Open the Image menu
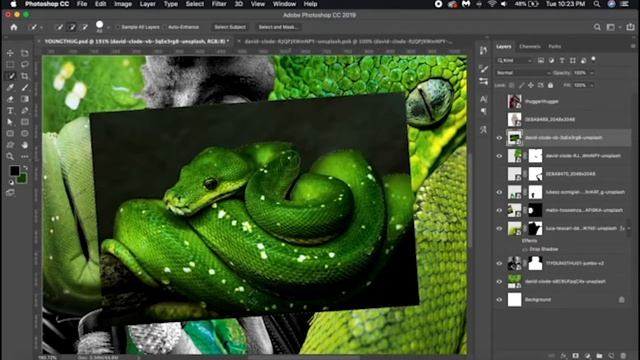Image resolution: width=640 pixels, height=360 pixels. coord(123,4)
